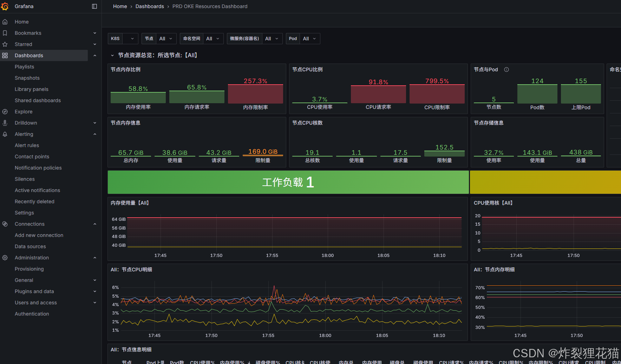Open Snapshots in the sidebar

click(27, 78)
